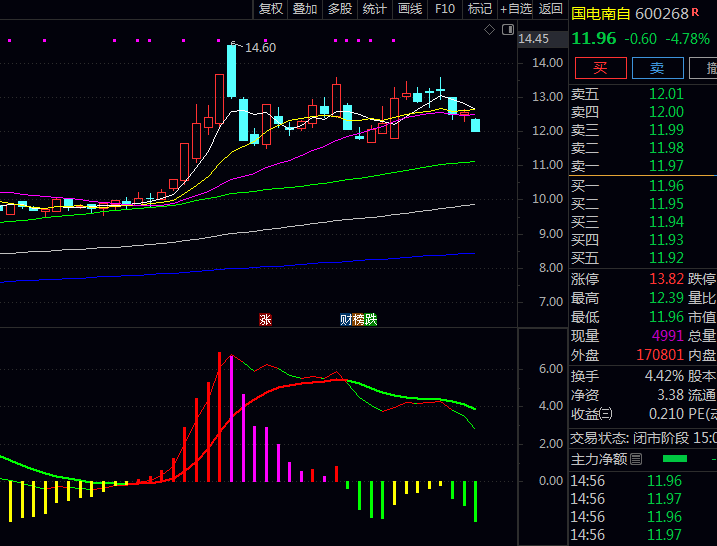Viewport: 717px width, 546px height.
Task: Open F10 company information
Action: click(445, 9)
